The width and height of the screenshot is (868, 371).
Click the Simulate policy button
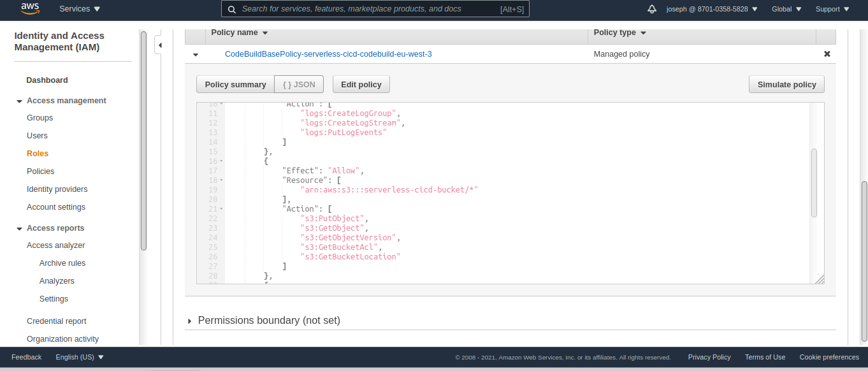(x=786, y=85)
